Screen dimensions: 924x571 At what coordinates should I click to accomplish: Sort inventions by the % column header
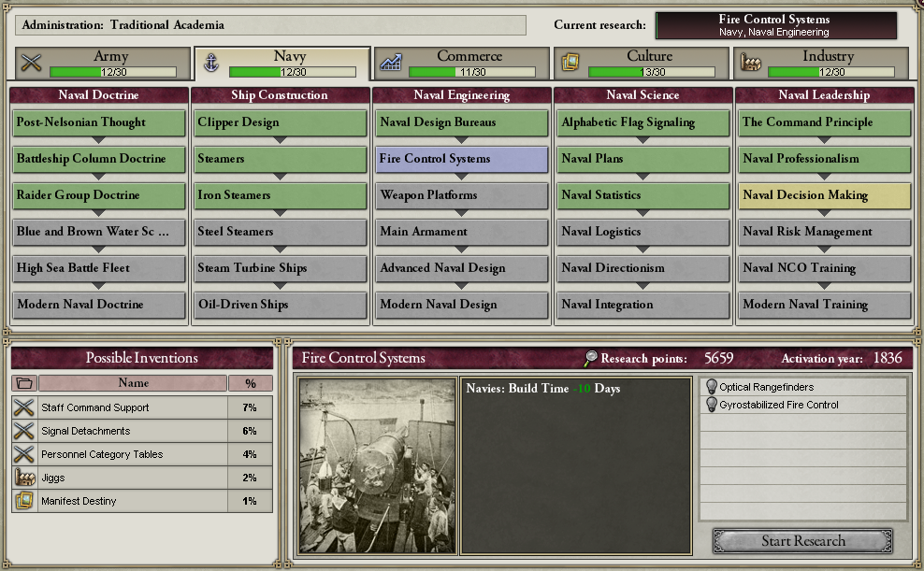click(251, 383)
